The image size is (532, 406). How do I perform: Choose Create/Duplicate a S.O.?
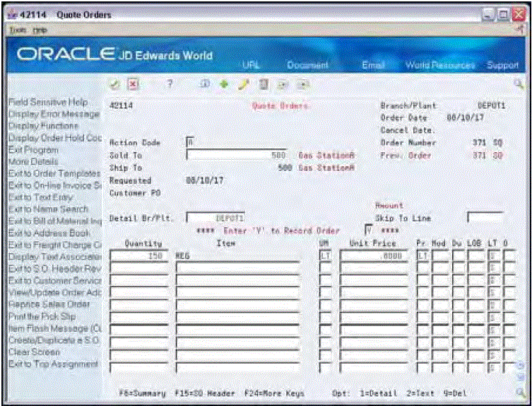[54, 340]
